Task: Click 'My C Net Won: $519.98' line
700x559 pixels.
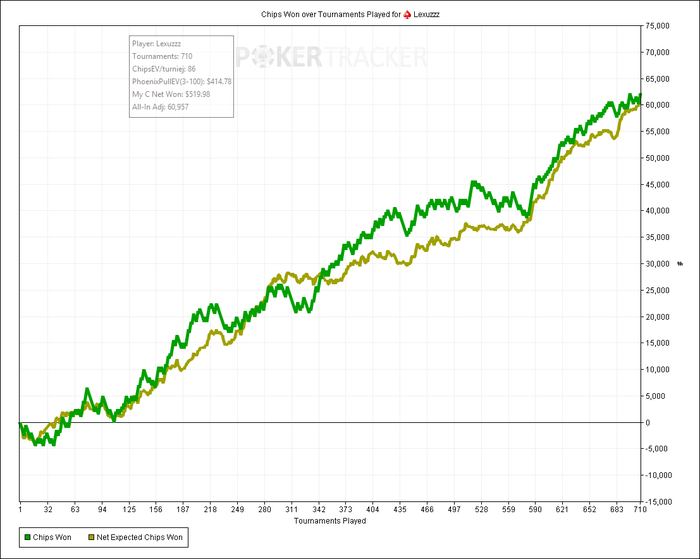Action: tap(171, 94)
